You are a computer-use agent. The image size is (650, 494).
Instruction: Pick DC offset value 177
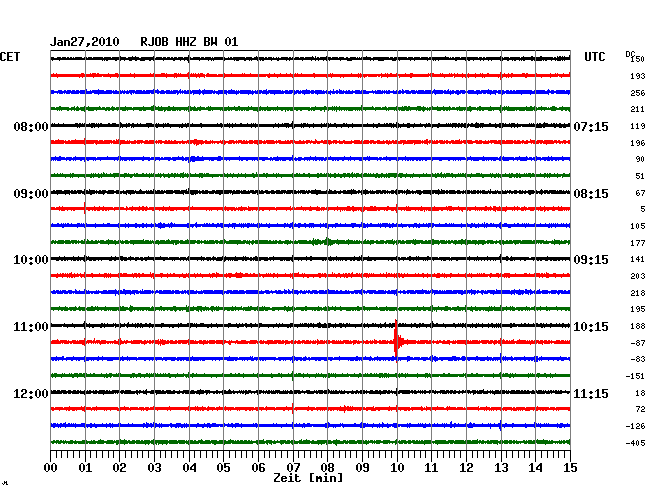(x=638, y=243)
